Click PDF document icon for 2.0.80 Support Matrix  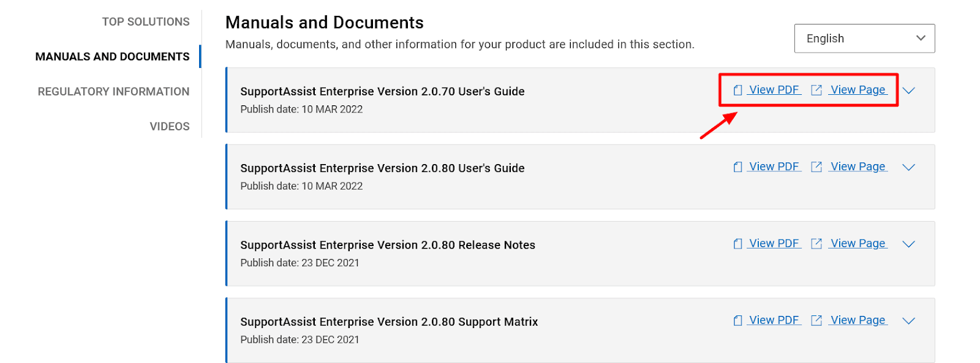click(x=738, y=320)
